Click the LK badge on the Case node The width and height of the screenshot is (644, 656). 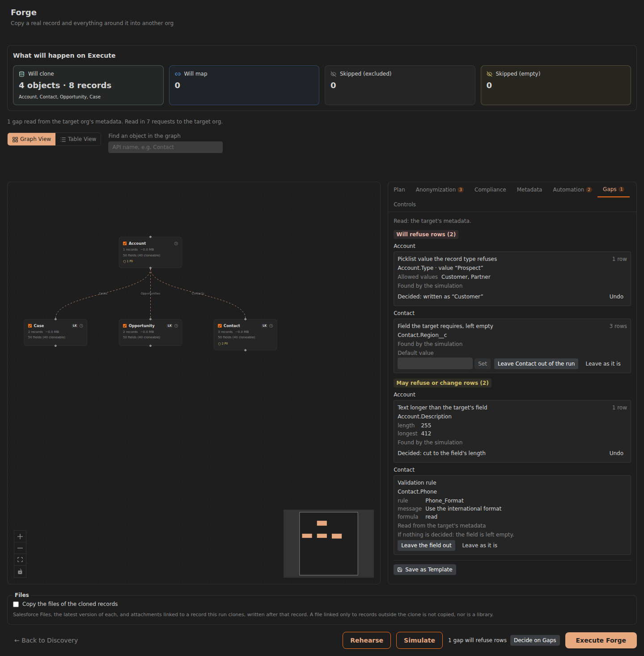pyautogui.click(x=75, y=326)
